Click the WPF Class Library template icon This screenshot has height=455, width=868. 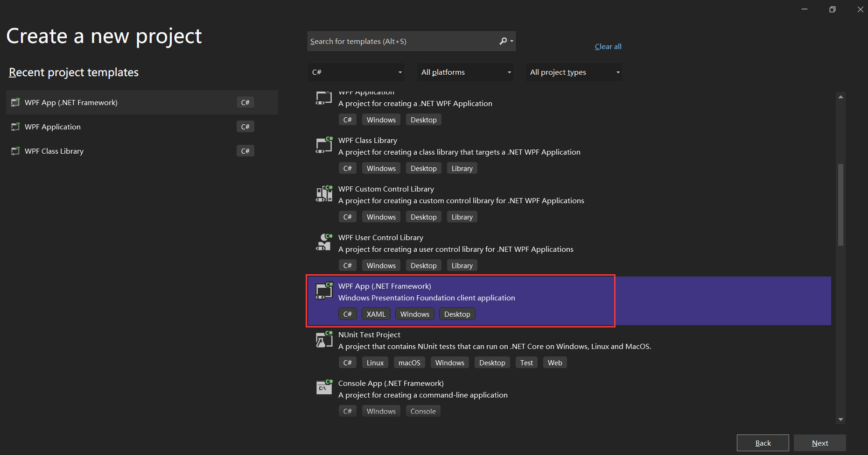pos(324,146)
